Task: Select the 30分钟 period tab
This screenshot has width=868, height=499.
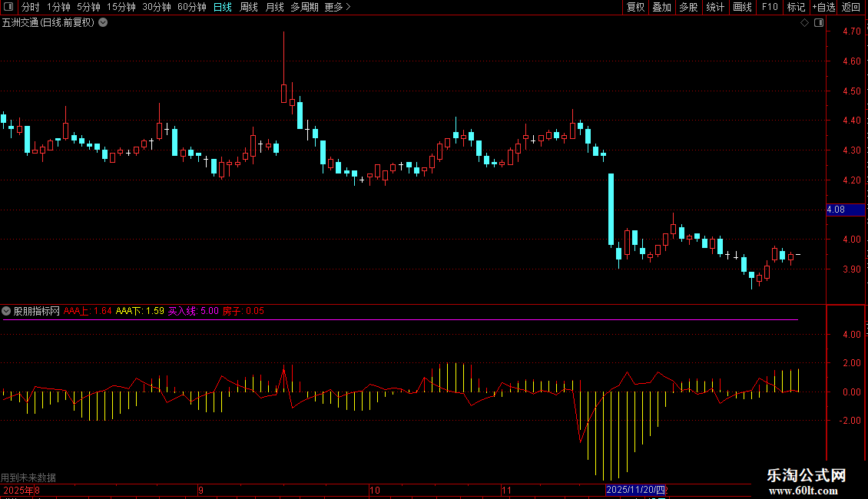Action: 157,7
